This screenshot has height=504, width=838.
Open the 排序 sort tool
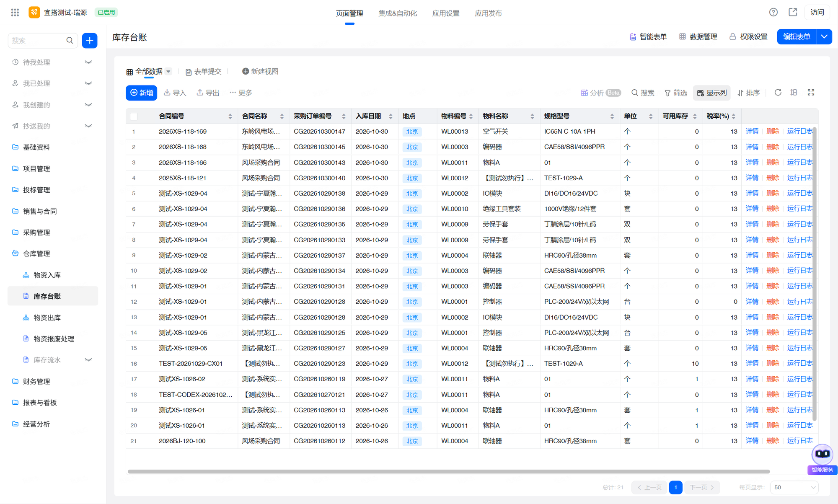(x=748, y=93)
